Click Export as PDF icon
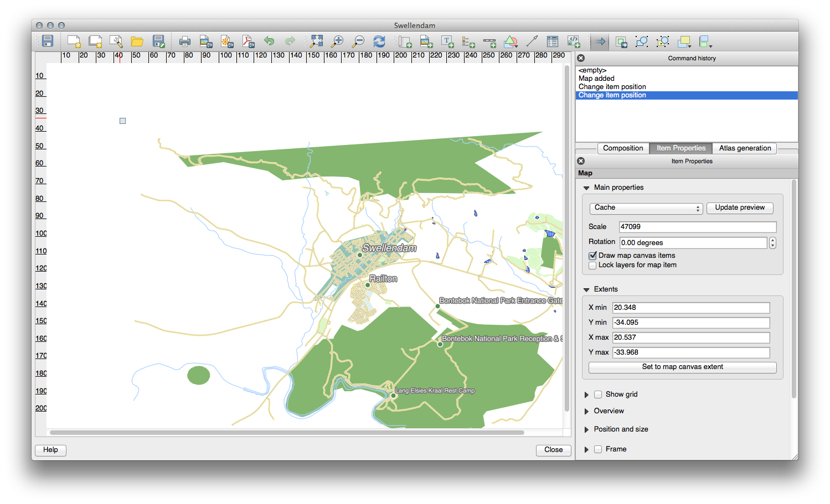 pyautogui.click(x=248, y=41)
